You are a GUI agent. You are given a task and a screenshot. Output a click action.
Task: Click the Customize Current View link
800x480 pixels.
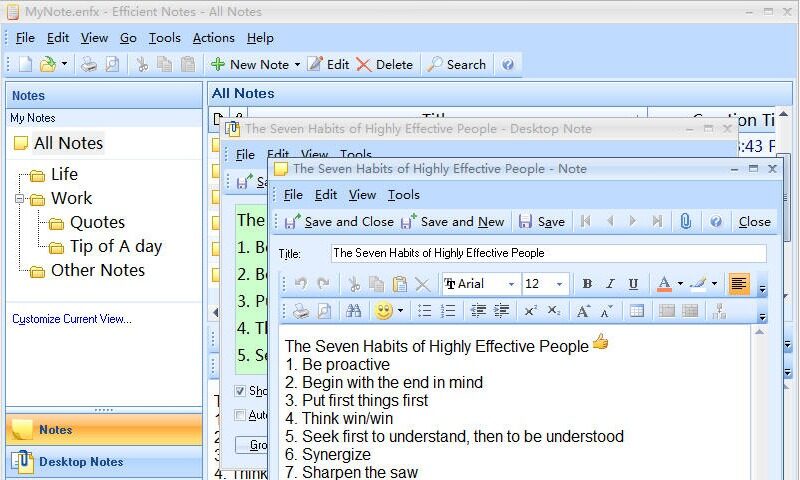click(x=72, y=319)
